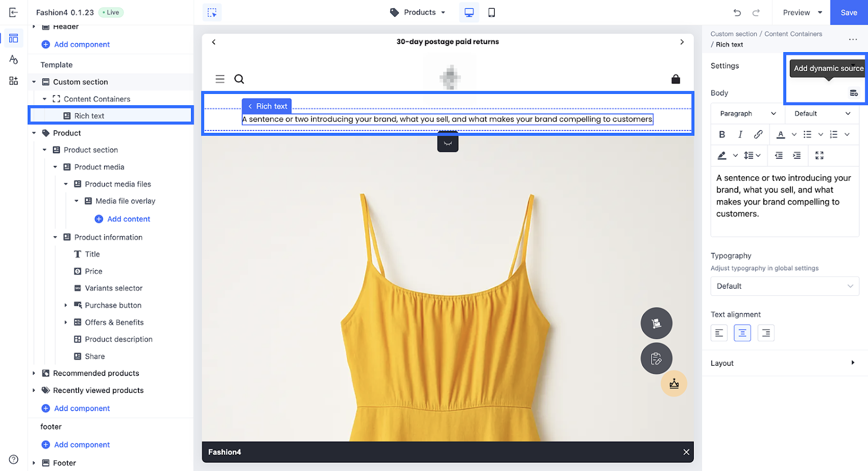Select center text alignment
Screen dimensions: 868x471
[742, 333]
